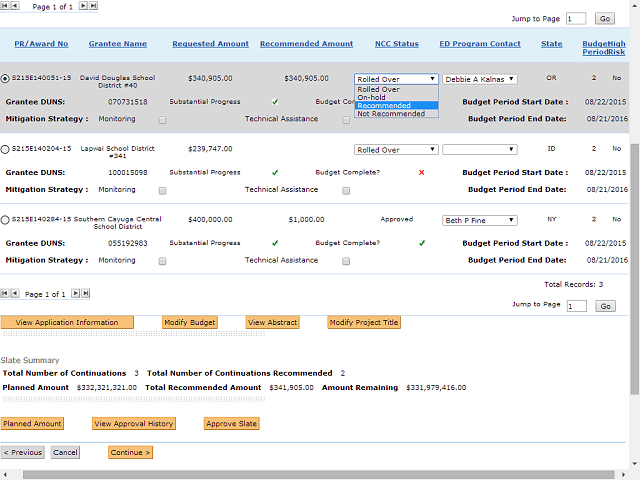The image size is (640, 480).
Task: Select radio for David Douglas School District award
Action: click(6, 78)
